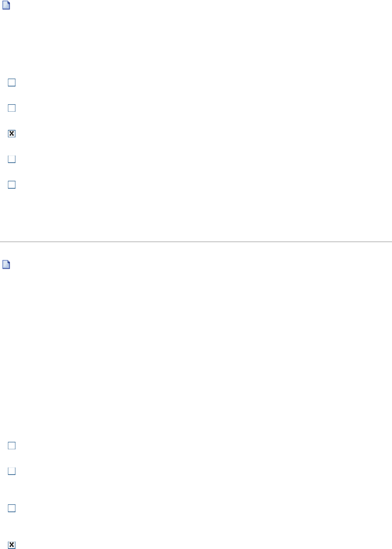Image resolution: width=392 pixels, height=549 pixels.
Task: Tick the third checkbox in the lower group
Action: (12, 508)
